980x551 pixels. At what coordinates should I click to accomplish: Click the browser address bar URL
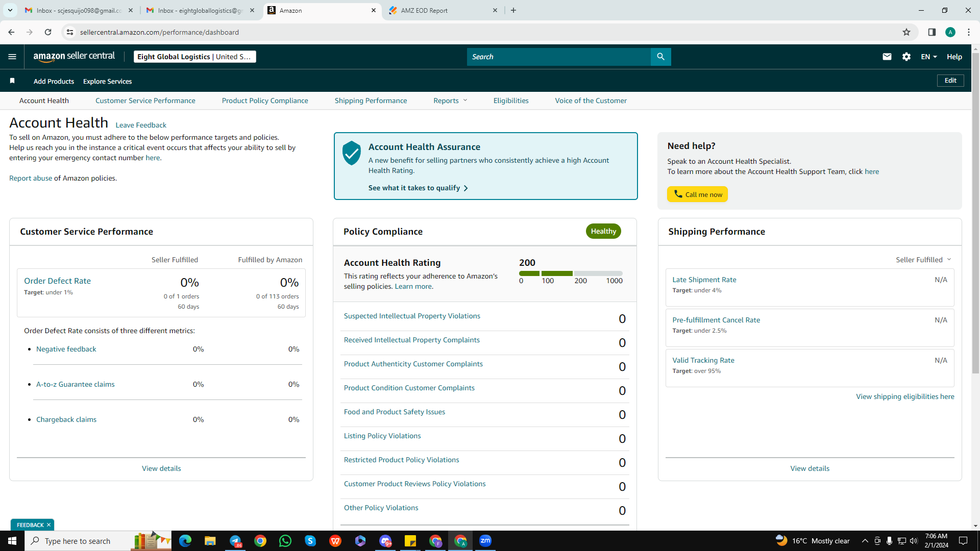coord(159,32)
